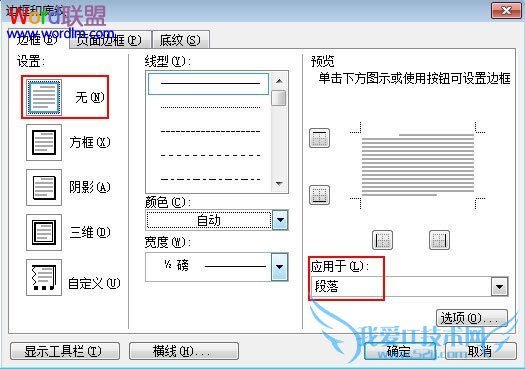This screenshot has height=369, width=525.
Task: Confirm with the 确定 (OK) button
Action: click(400, 351)
